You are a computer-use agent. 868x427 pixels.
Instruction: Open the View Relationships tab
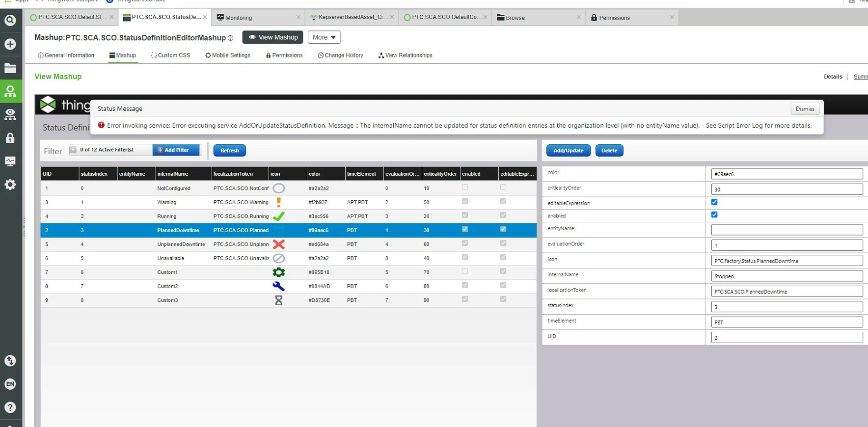406,55
